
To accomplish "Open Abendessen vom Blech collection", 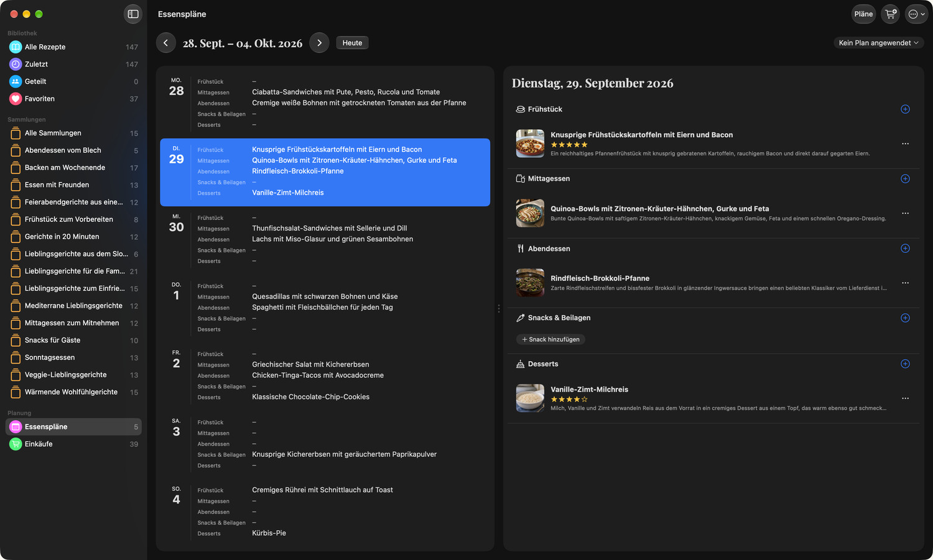I will click(x=73, y=150).
